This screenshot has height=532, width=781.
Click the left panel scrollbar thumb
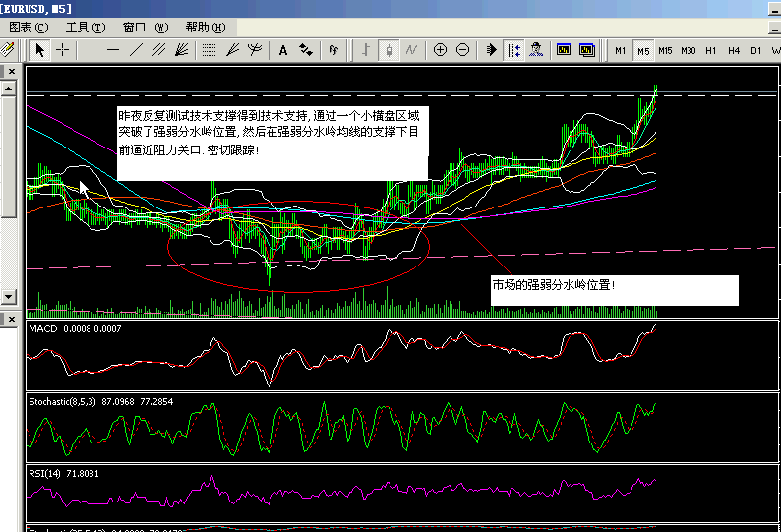pos(9,157)
